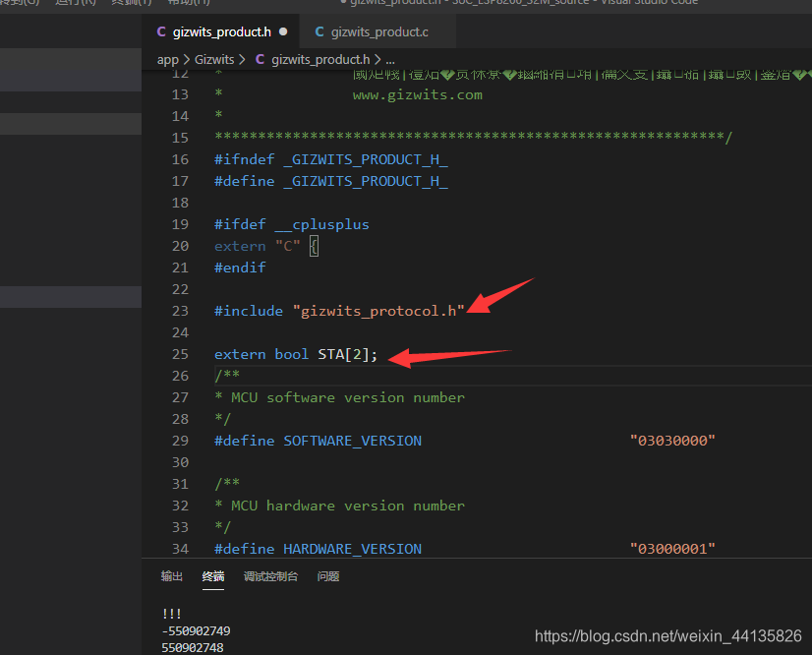Click unsaved dot on gizwits_product.h tab
812x655 pixels.
point(283,31)
